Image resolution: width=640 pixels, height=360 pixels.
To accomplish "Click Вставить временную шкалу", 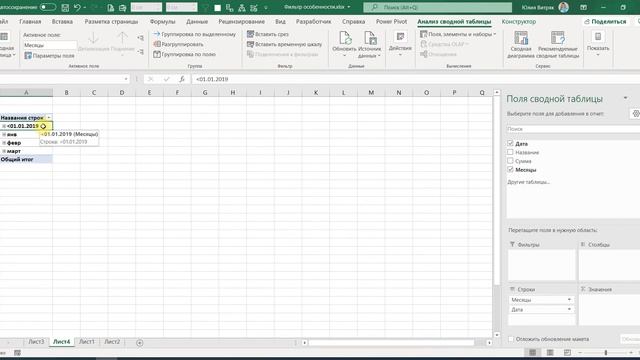I will (x=284, y=44).
